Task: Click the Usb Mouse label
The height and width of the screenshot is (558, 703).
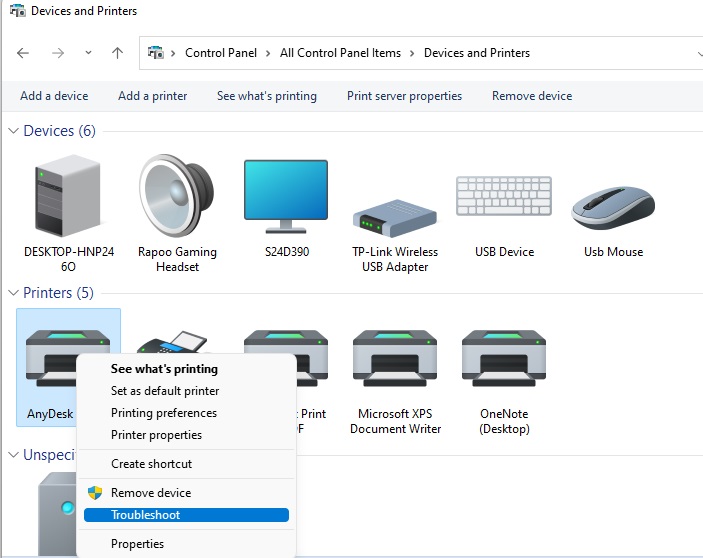Action: [x=613, y=252]
